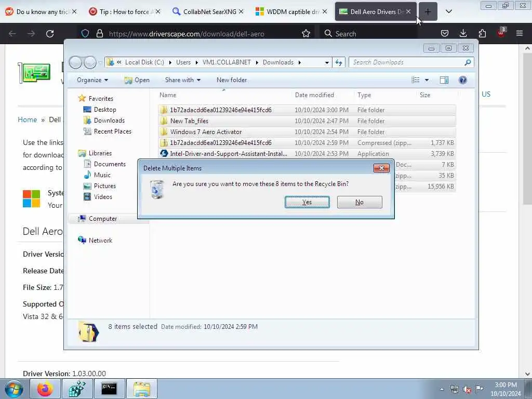Viewport: 532px width, 399px height.
Task: Open Firefox application menu
Action: (x=519, y=33)
